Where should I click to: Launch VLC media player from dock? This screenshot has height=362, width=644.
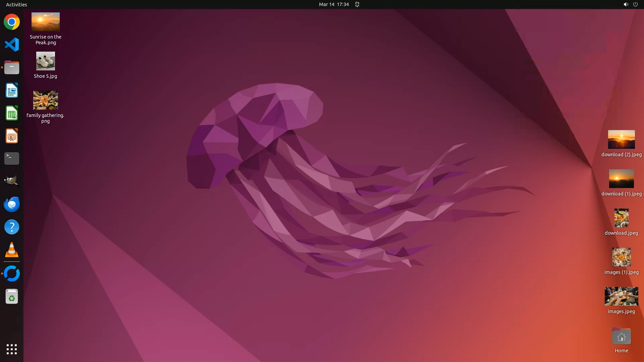click(12, 250)
